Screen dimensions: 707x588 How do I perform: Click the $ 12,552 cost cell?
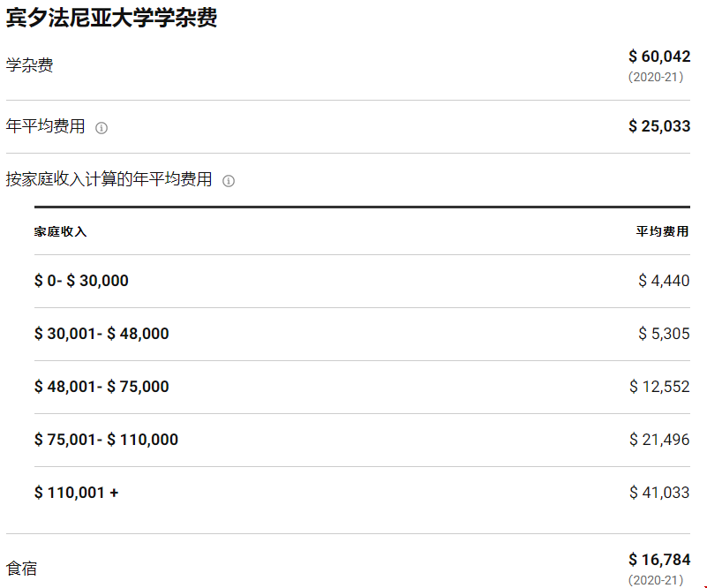tap(659, 387)
